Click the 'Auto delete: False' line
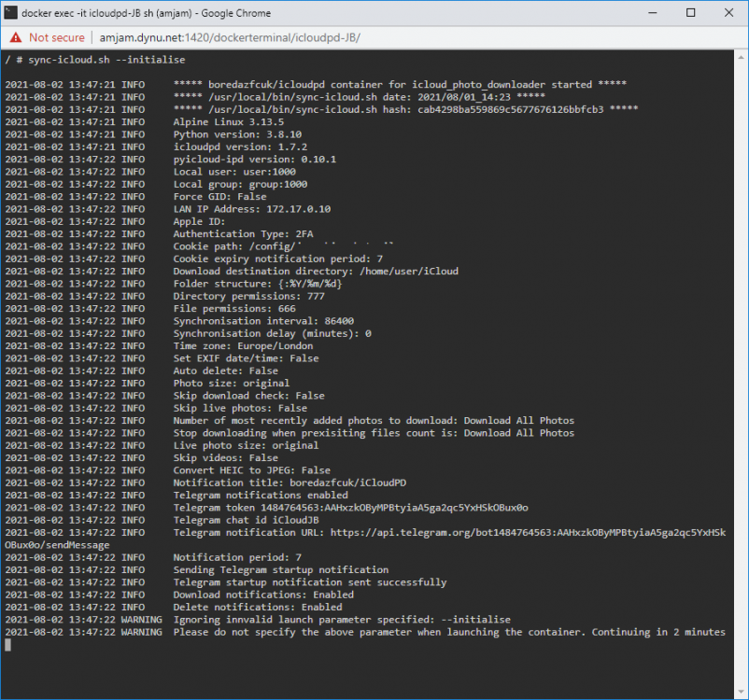 (225, 370)
